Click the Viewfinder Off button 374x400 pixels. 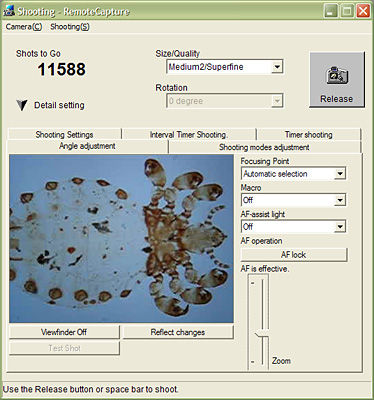coord(64,332)
